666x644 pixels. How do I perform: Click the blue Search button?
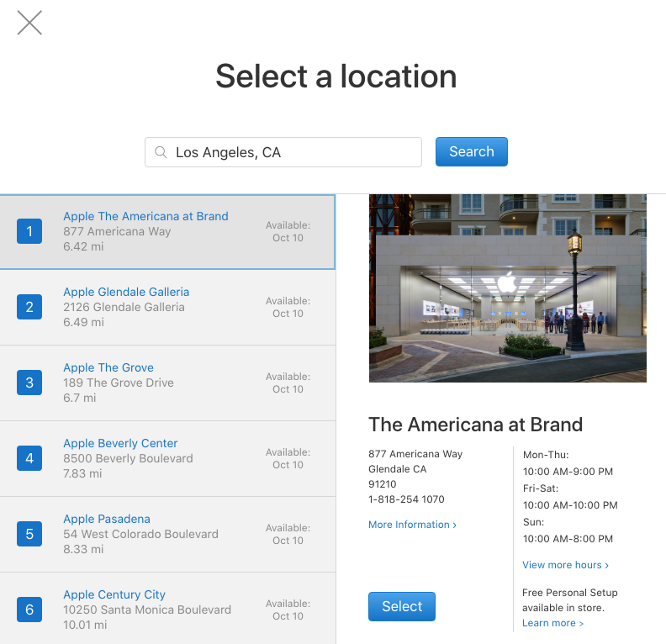coord(472,151)
